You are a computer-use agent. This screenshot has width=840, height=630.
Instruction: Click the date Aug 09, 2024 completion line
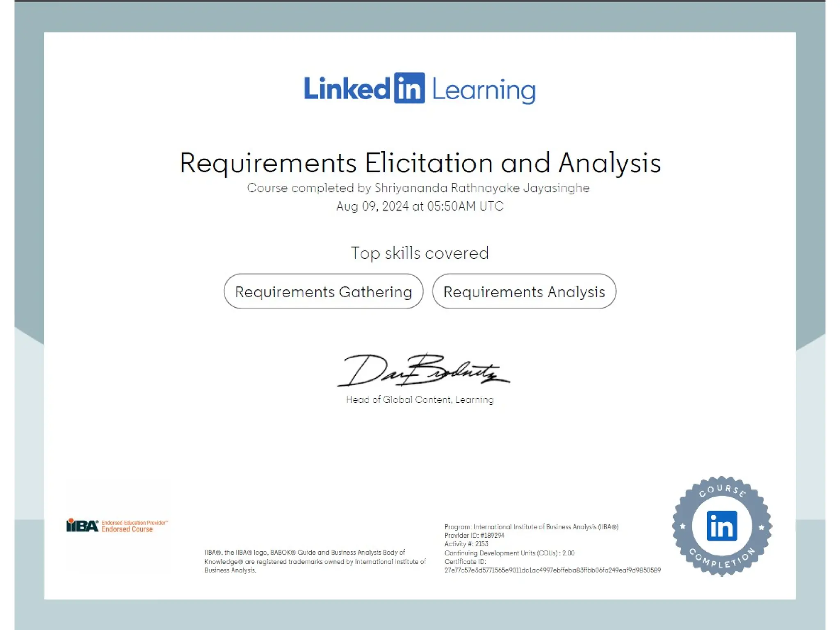(420, 206)
